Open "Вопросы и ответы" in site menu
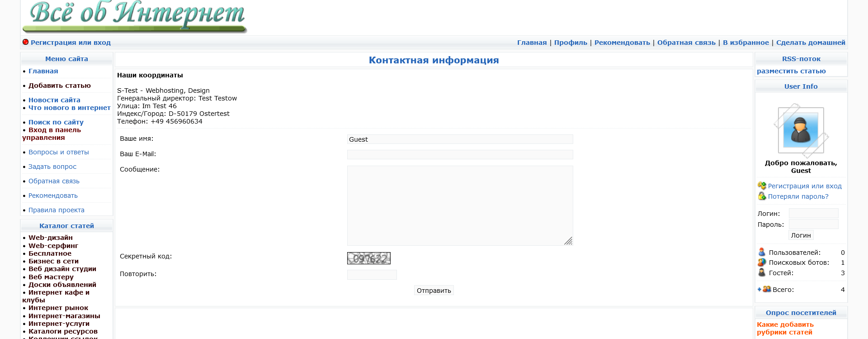This screenshot has height=339, width=868. click(x=59, y=152)
